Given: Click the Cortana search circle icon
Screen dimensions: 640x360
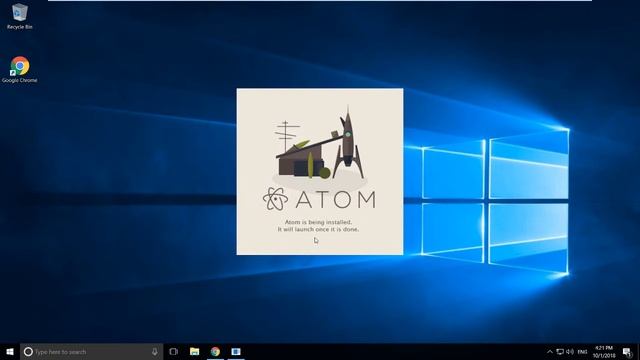Looking at the screenshot, I should point(28,351).
